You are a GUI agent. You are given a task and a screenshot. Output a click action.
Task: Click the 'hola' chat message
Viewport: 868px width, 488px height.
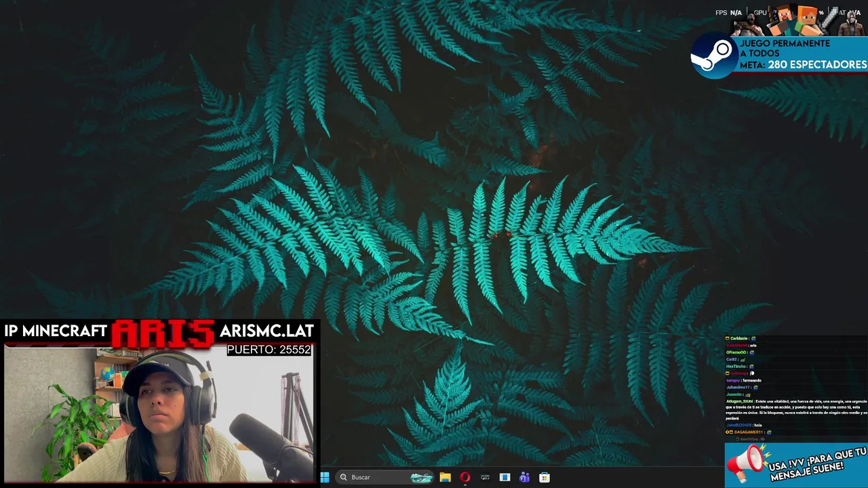[x=757, y=426]
